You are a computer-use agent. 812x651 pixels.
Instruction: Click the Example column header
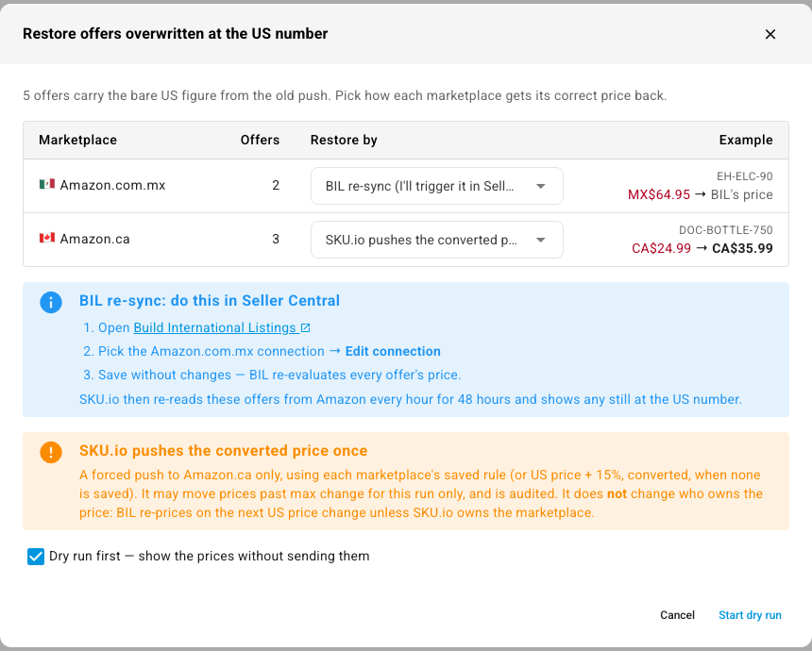[746, 141]
